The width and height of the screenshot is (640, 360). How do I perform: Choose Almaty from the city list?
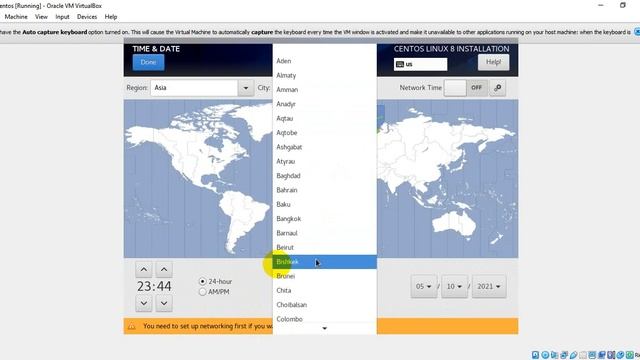[324, 76]
